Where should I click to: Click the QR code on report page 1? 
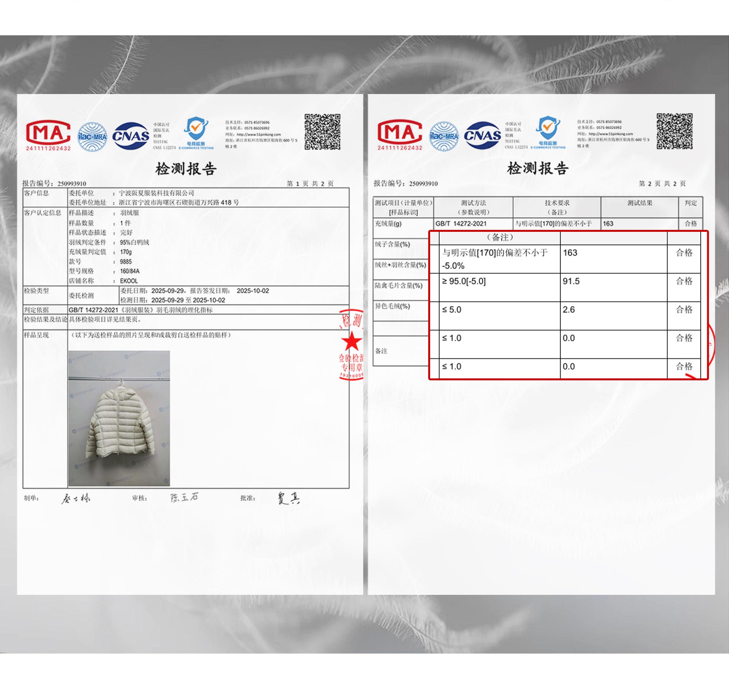point(323,132)
